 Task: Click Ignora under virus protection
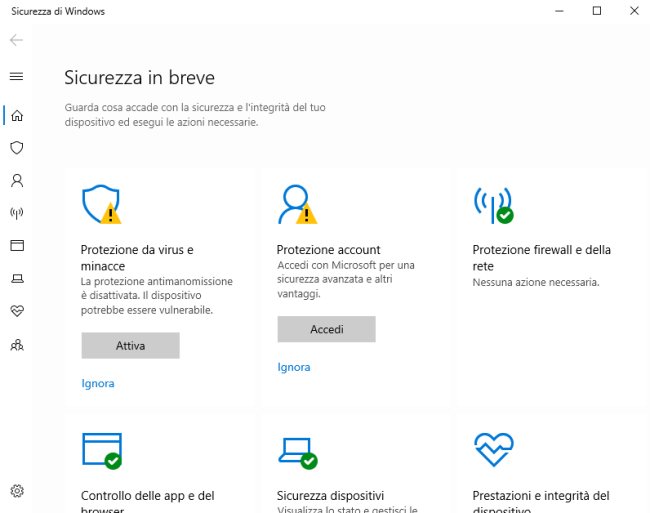[98, 383]
